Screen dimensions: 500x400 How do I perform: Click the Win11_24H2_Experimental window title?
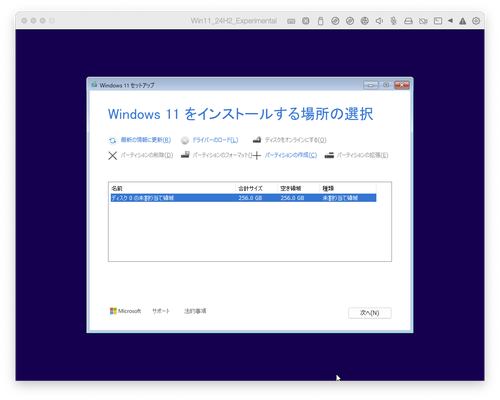pyautogui.click(x=234, y=21)
